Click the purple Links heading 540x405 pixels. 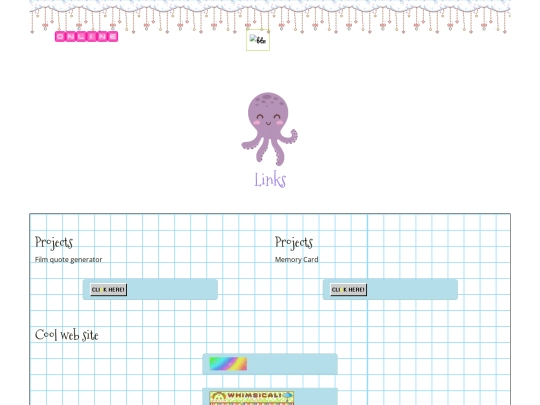point(270,180)
